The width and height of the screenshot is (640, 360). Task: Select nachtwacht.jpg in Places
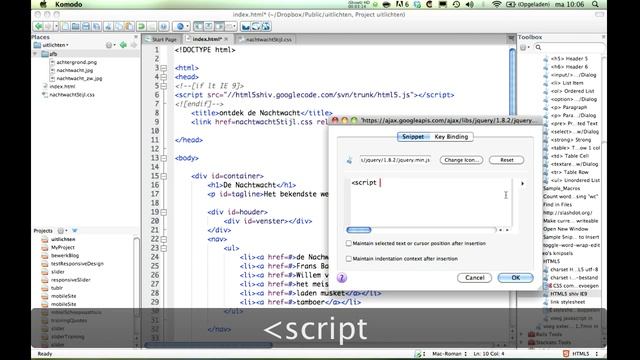(75, 70)
